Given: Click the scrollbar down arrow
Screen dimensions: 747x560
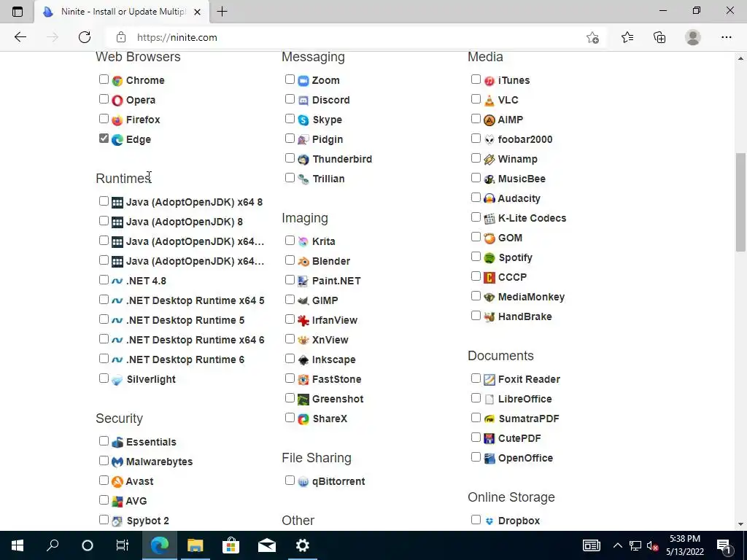Looking at the screenshot, I should pyautogui.click(x=740, y=524).
